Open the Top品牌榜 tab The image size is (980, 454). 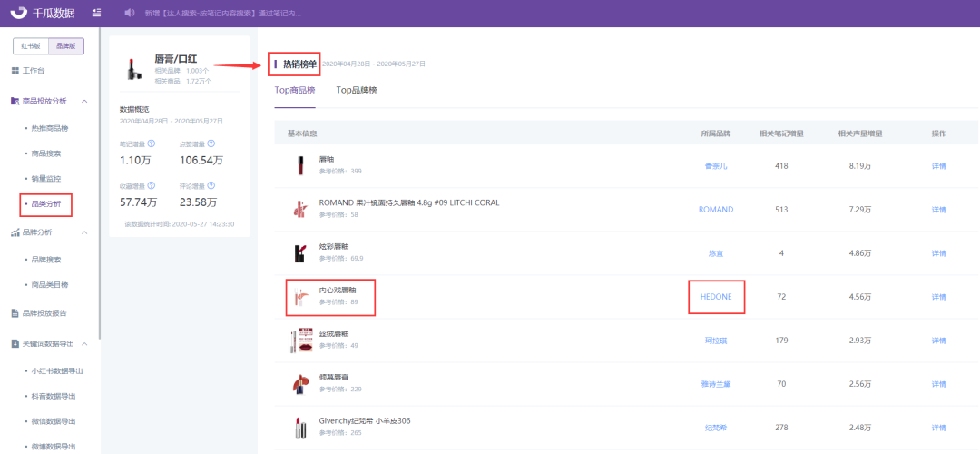coord(357,90)
